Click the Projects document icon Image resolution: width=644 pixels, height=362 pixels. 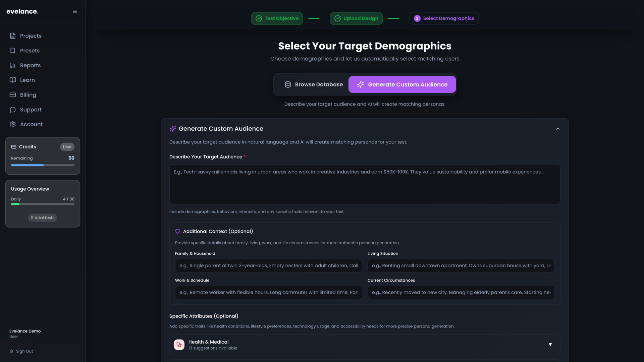pos(13,36)
